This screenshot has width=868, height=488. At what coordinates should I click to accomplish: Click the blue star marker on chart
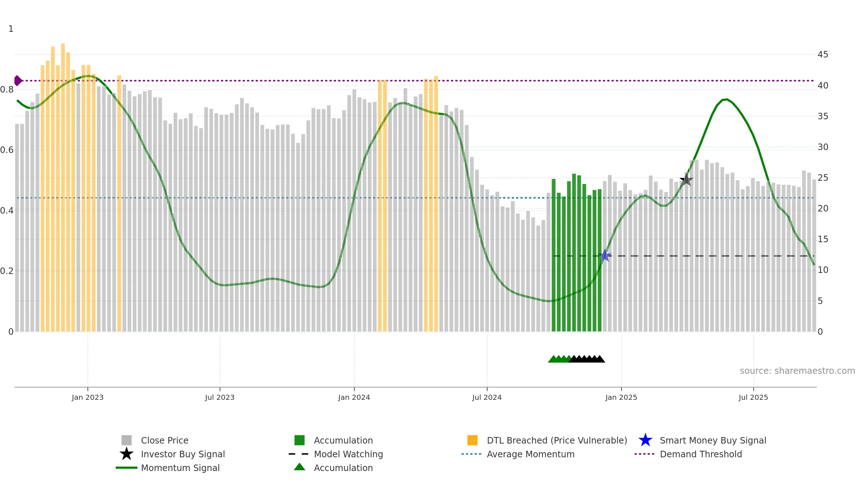pyautogui.click(x=605, y=256)
